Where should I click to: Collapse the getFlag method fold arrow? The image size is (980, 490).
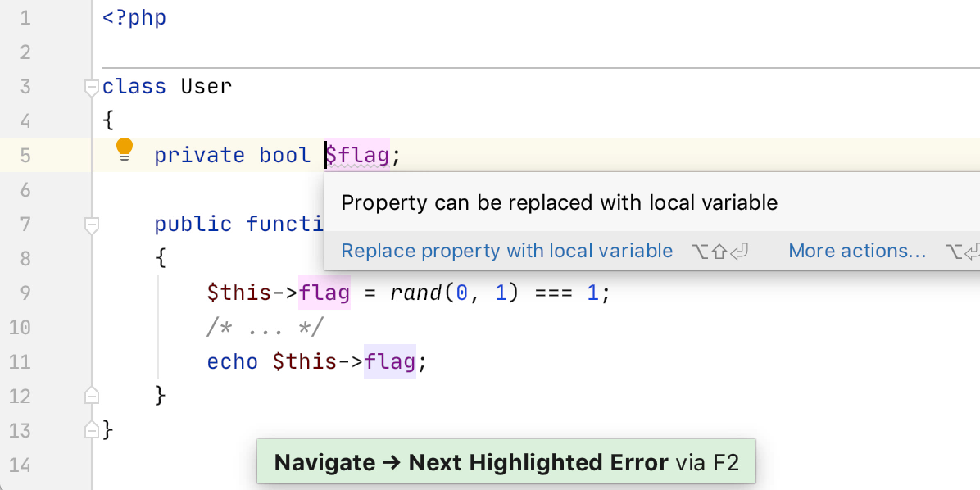(x=91, y=225)
